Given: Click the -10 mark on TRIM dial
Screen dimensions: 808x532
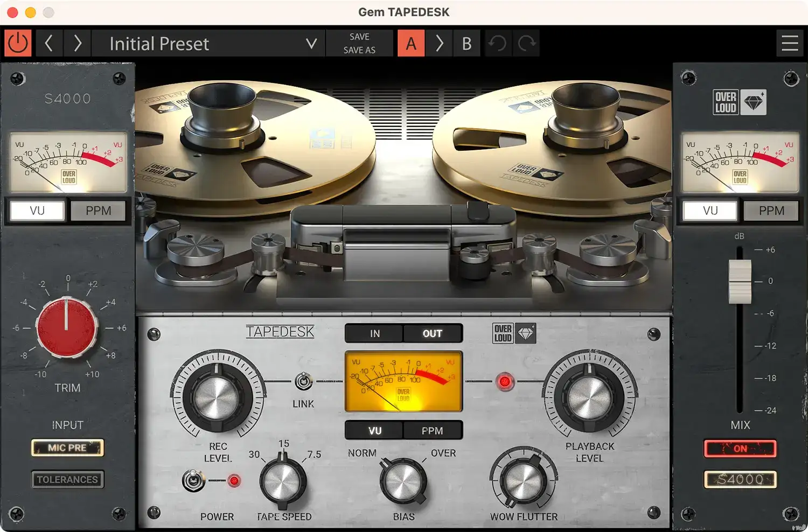Looking at the screenshot, I should click(41, 374).
